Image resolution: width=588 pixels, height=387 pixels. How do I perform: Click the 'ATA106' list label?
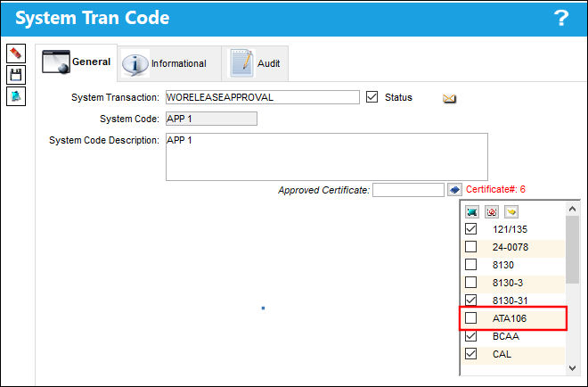(x=510, y=318)
